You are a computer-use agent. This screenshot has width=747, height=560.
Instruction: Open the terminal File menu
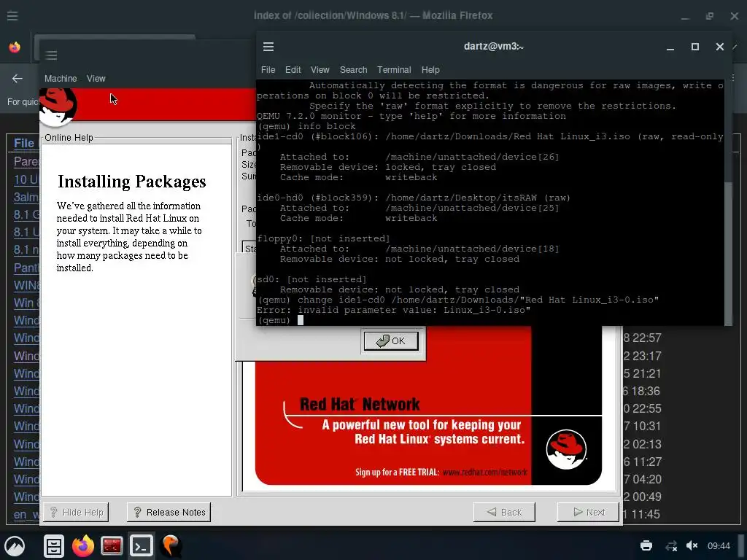pos(268,70)
